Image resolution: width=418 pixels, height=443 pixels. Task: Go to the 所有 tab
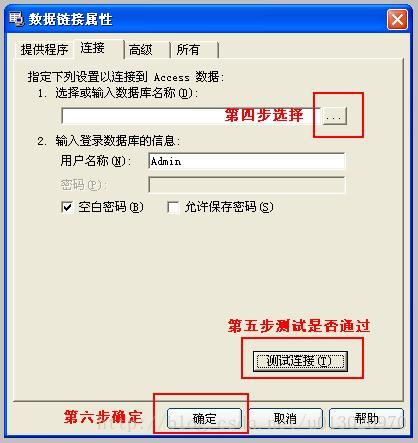coord(194,50)
